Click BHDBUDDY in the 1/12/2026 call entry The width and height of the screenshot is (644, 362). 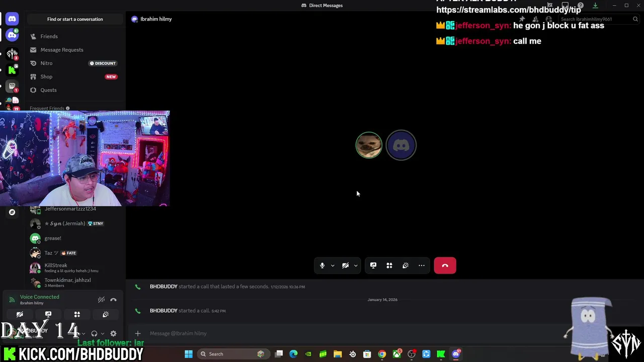coord(164,287)
